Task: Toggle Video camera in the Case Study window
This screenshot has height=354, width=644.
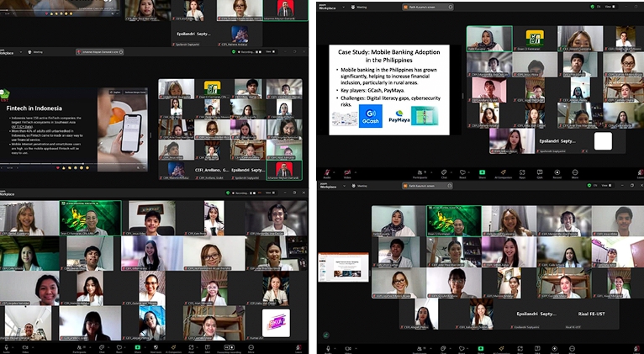Action: pos(347,172)
